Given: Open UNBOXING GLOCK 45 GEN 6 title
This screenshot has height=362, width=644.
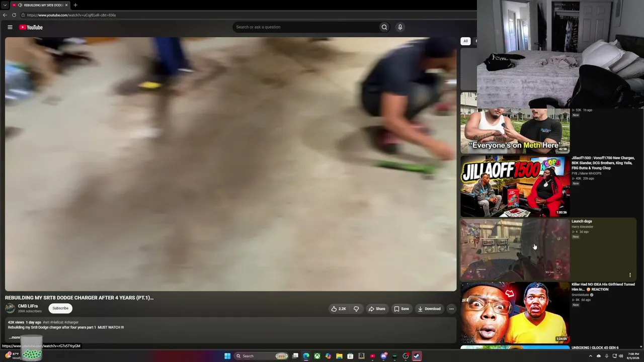Looking at the screenshot, I should 595,347.
